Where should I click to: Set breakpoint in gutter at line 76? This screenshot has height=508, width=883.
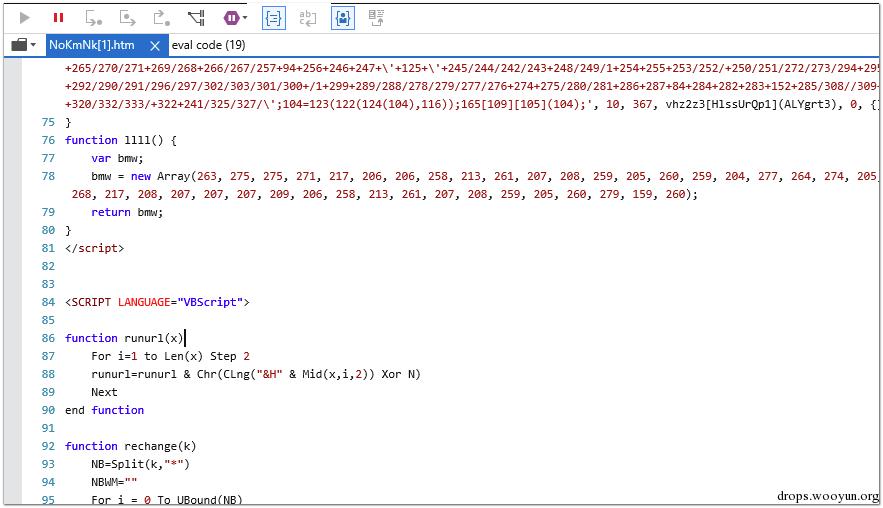click(x=13, y=140)
